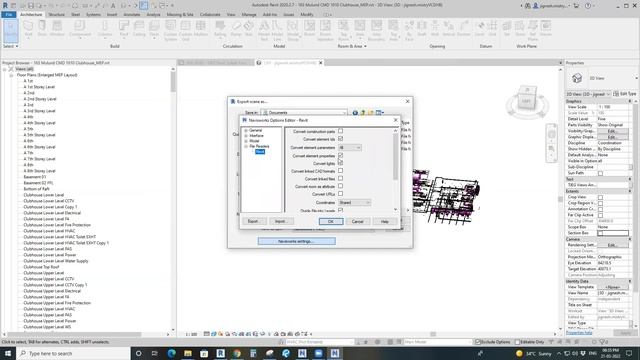Screen dimensions: 640x360
Task: Select the Window tool in ribbon
Action: (57, 29)
